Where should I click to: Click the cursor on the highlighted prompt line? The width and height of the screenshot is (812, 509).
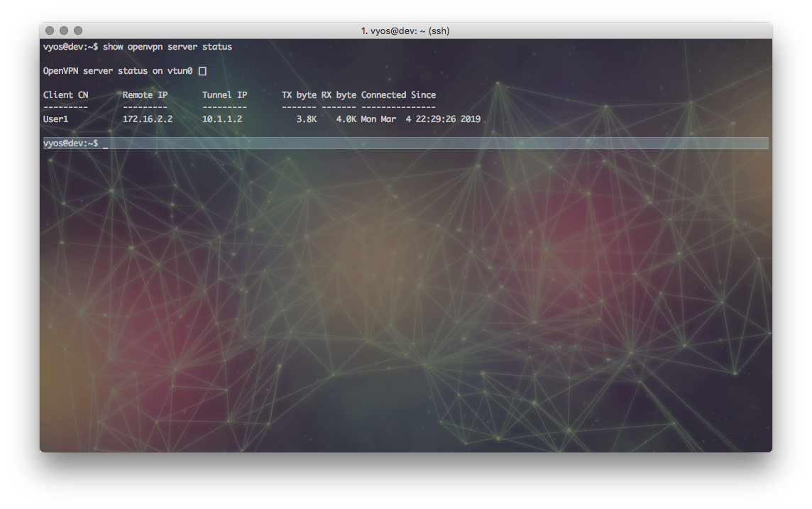106,144
